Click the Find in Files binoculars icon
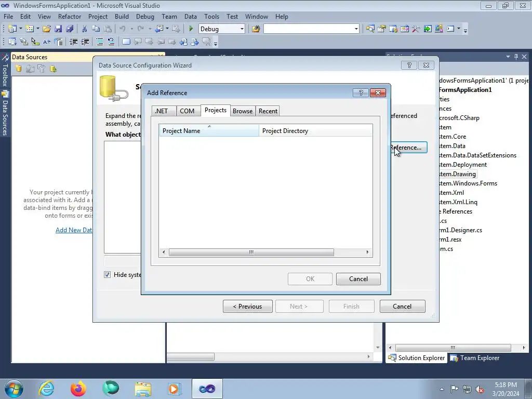The height and width of the screenshot is (399, 532). (x=256, y=29)
